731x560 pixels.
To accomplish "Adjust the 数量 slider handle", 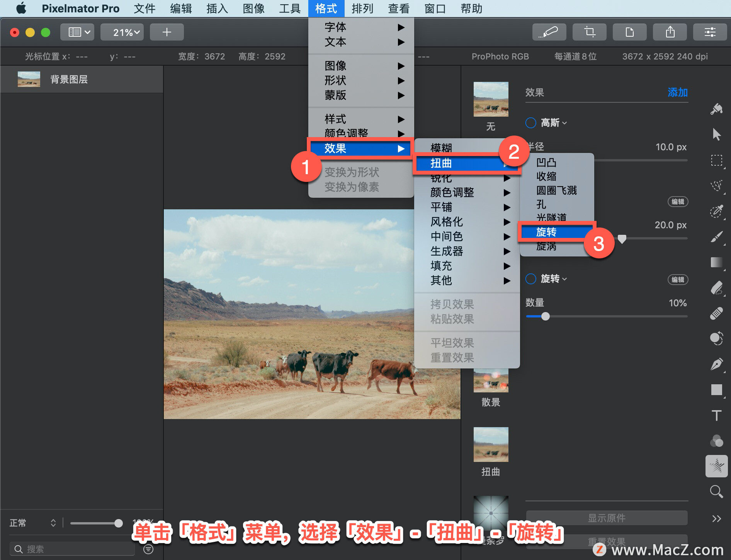I will tap(545, 316).
